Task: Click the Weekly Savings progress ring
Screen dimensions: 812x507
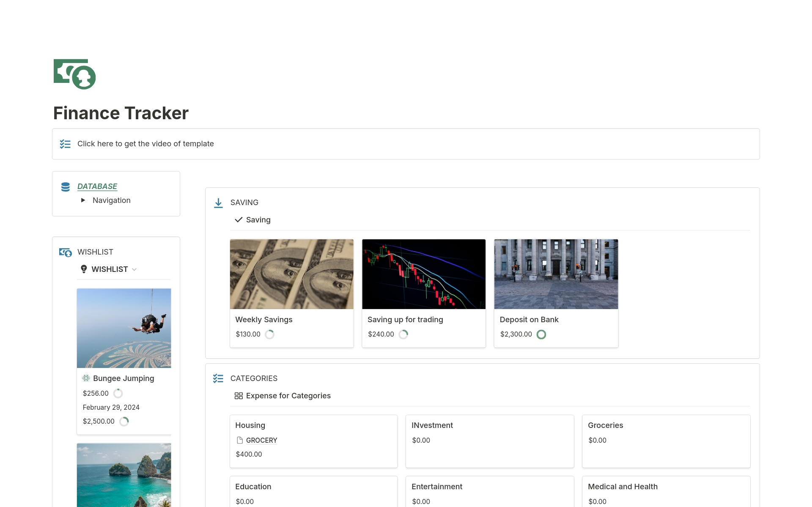Action: (x=269, y=334)
